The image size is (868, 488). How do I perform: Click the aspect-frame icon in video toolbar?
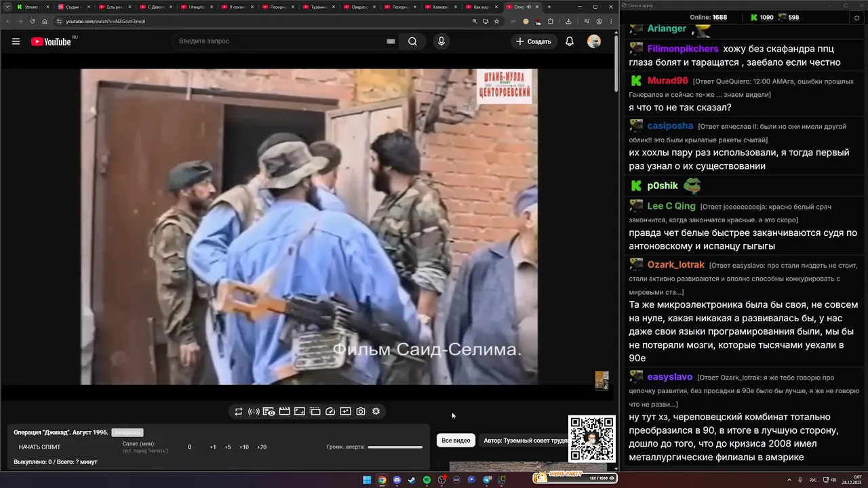pyautogui.click(x=300, y=411)
